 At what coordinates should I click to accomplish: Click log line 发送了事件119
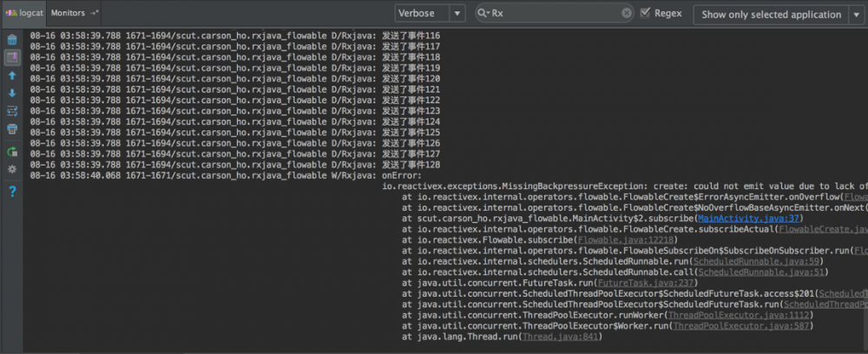click(x=235, y=68)
